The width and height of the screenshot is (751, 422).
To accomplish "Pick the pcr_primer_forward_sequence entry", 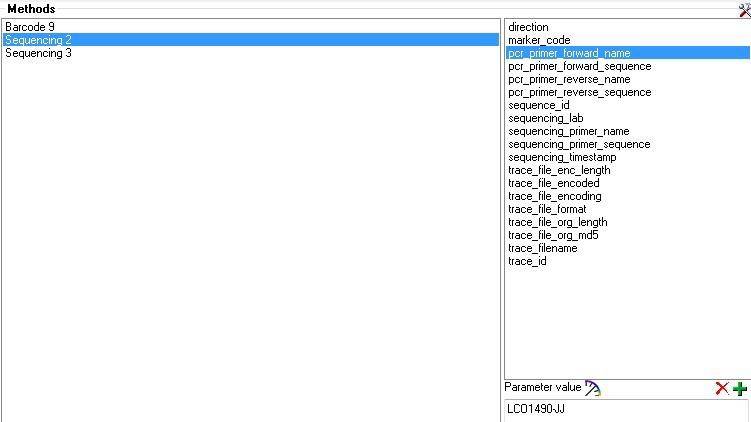I will (x=579, y=66).
